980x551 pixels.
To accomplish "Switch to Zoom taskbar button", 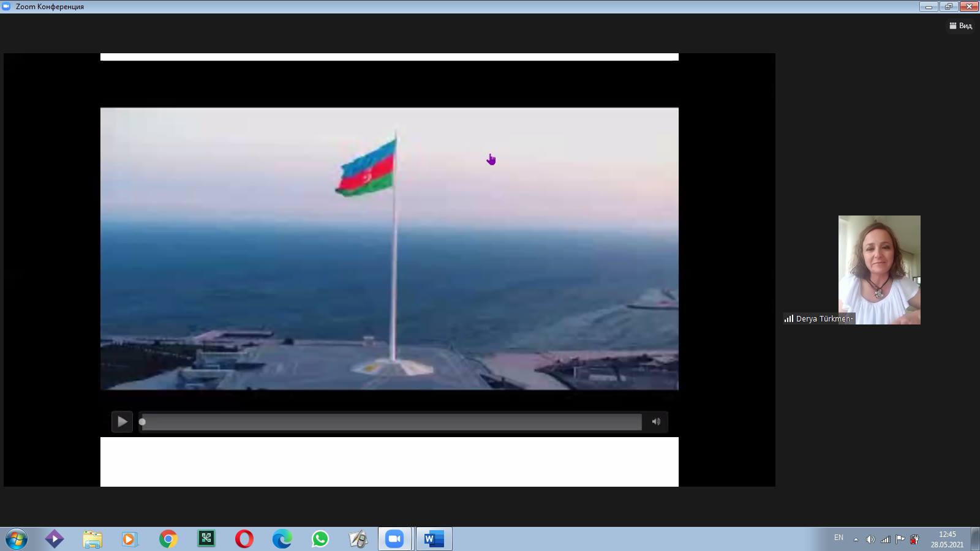I will click(395, 539).
